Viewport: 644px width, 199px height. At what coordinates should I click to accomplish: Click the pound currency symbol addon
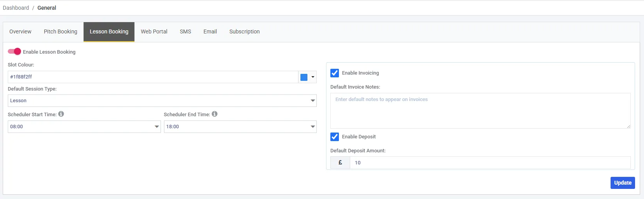pos(340,162)
